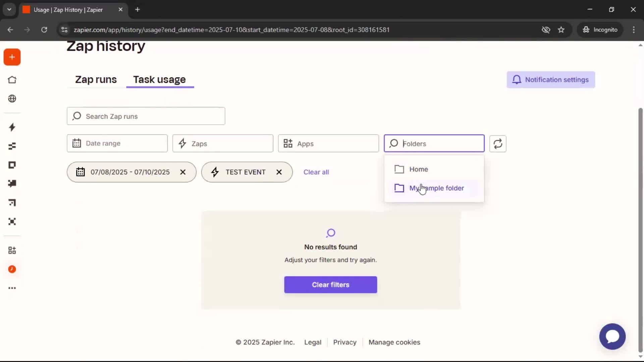This screenshot has width=644, height=362.
Task: Open the tab search dropdown arrow
Action: pyautogui.click(x=9, y=9)
